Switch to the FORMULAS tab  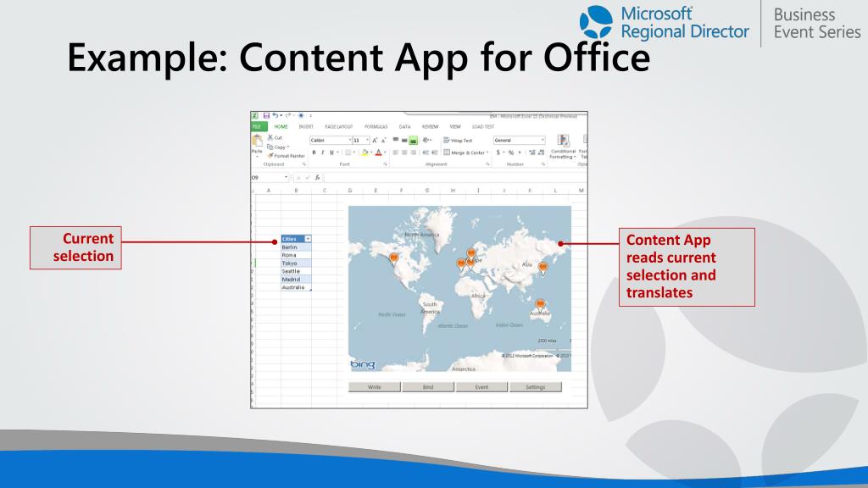point(376,127)
